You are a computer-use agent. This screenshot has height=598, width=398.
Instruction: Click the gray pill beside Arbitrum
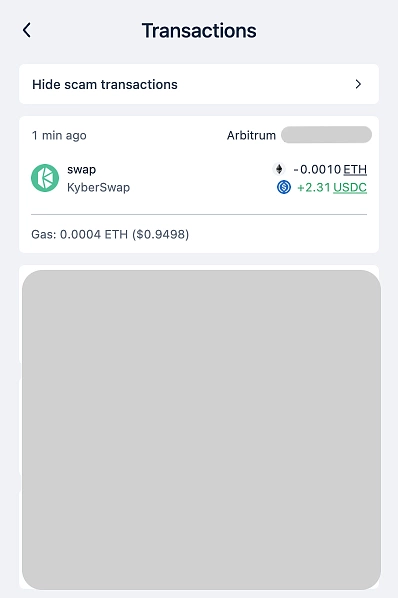(326, 135)
